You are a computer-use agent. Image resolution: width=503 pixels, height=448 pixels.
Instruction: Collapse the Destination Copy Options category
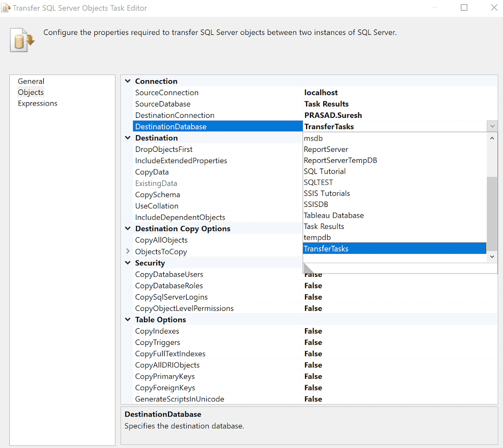(x=128, y=228)
